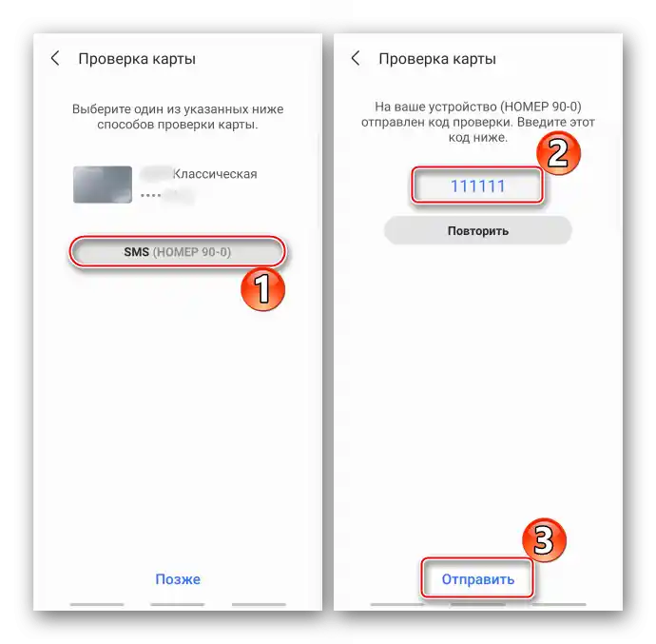Tap left screen's middle navigation bar handle

tap(178, 605)
